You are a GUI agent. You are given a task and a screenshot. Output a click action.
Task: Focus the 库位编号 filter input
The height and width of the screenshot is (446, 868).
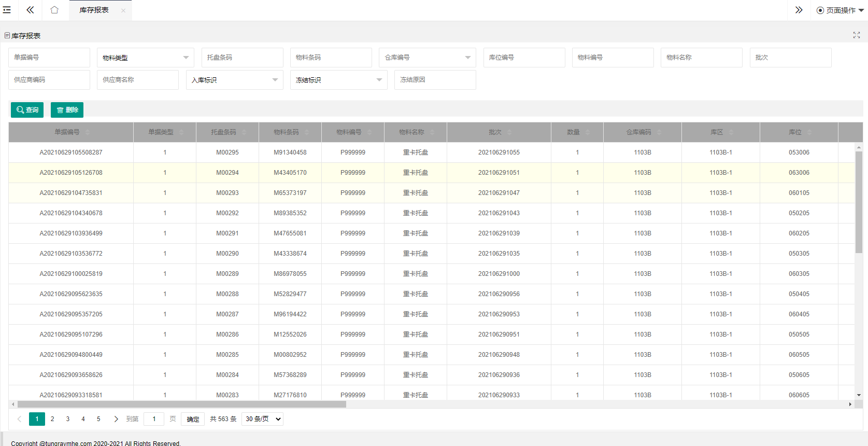tap(524, 58)
